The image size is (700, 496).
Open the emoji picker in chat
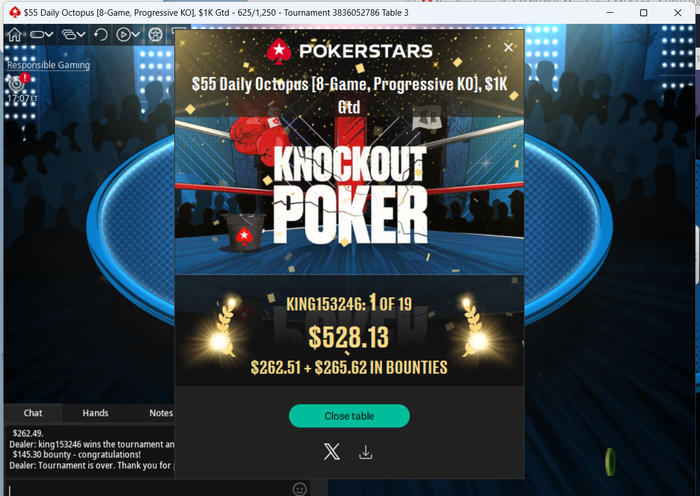tap(300, 489)
